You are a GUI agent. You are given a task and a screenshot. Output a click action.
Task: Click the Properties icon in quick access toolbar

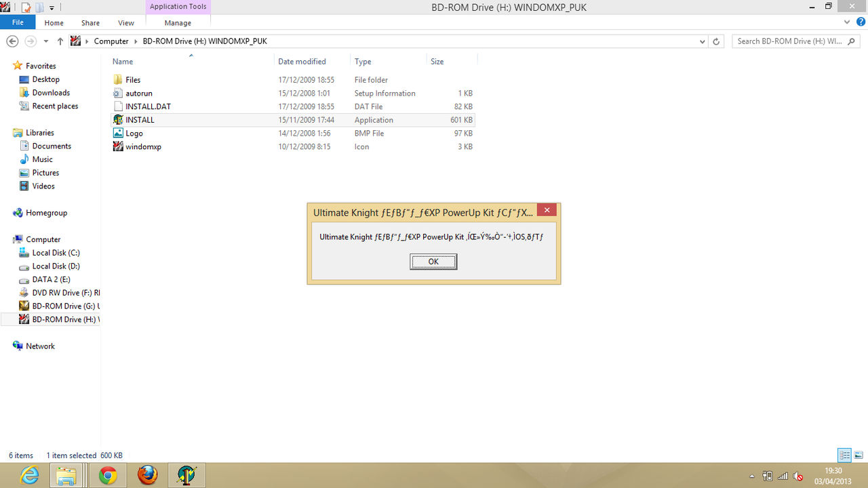pyautogui.click(x=26, y=7)
